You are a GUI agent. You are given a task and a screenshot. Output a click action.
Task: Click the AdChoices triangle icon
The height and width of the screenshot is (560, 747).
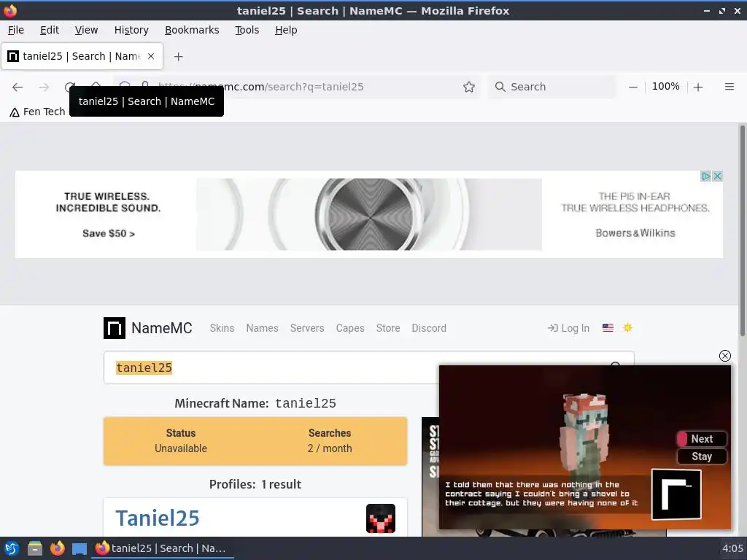(705, 176)
